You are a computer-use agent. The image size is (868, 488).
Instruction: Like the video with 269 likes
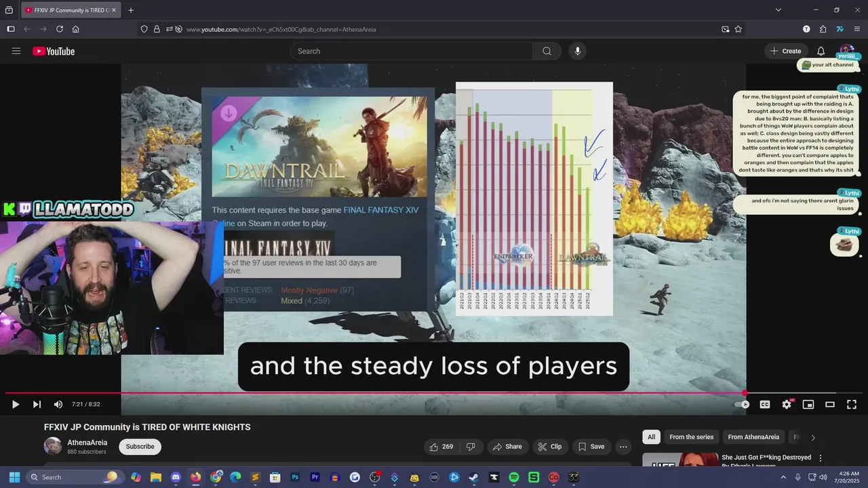click(x=441, y=447)
